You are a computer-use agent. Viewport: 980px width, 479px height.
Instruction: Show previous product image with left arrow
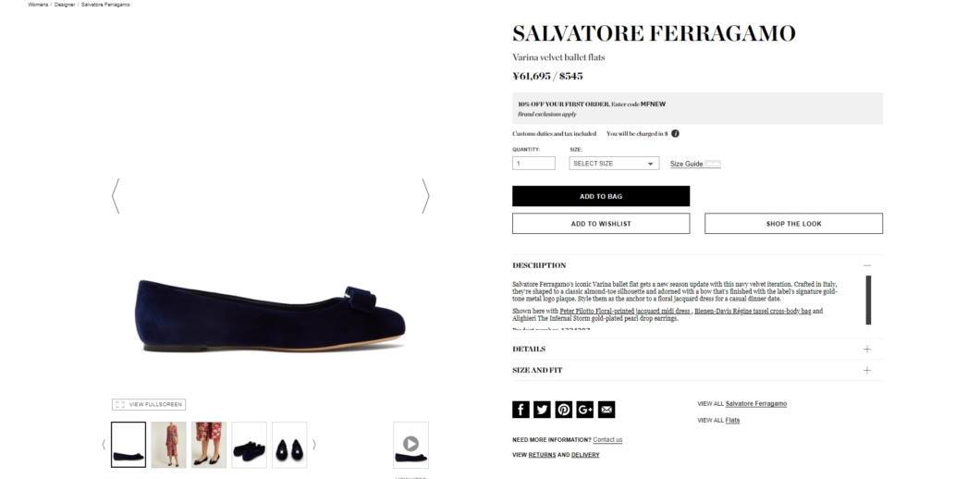(x=116, y=196)
